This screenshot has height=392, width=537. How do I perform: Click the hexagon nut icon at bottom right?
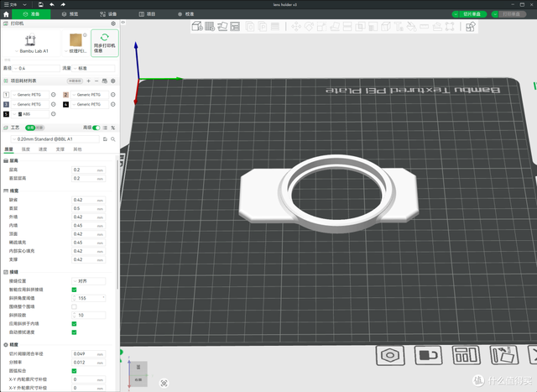[390, 355]
